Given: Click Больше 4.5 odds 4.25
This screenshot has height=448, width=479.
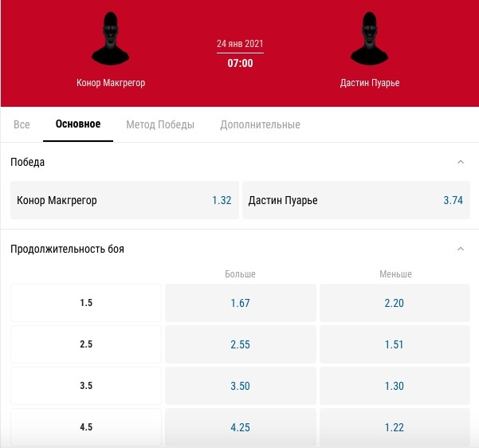Looking at the screenshot, I should (x=240, y=427).
